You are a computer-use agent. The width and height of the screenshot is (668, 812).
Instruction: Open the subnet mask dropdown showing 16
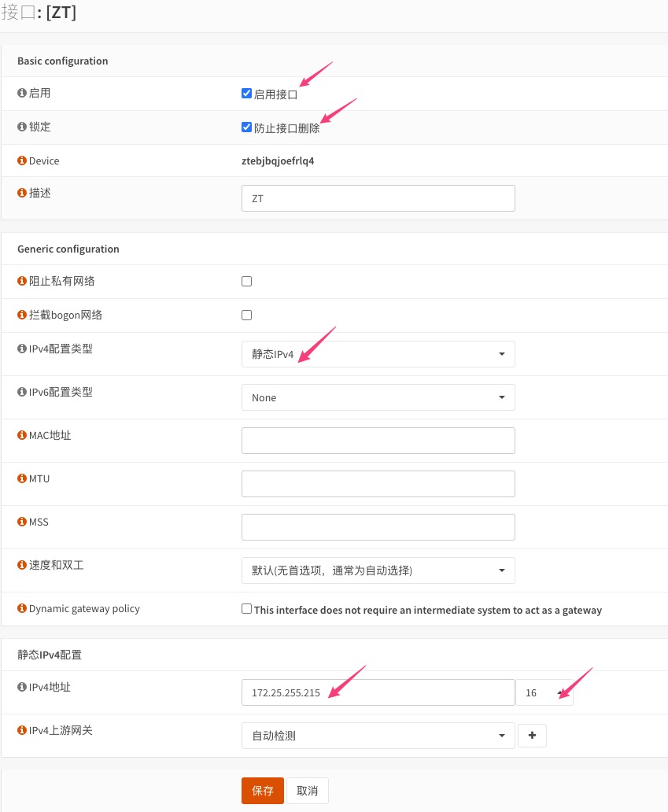[544, 692]
